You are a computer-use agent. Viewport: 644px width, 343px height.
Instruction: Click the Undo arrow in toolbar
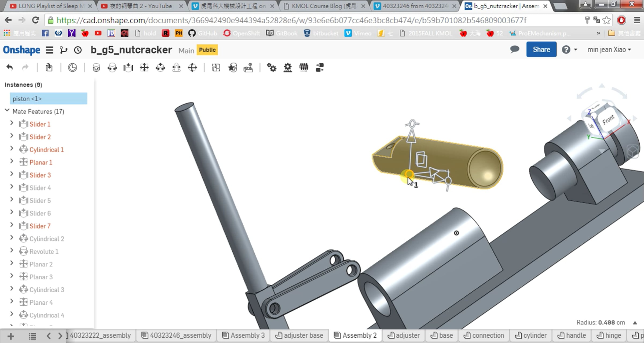10,67
